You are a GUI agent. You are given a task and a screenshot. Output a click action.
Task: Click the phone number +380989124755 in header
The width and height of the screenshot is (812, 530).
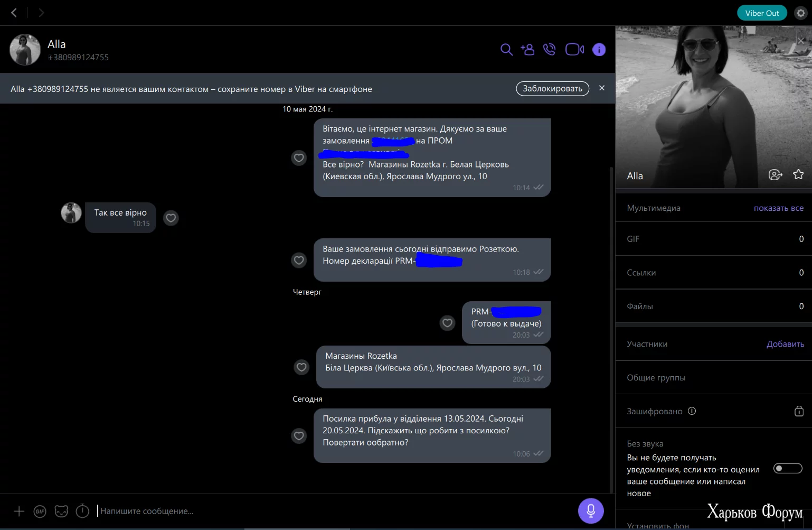pos(78,58)
